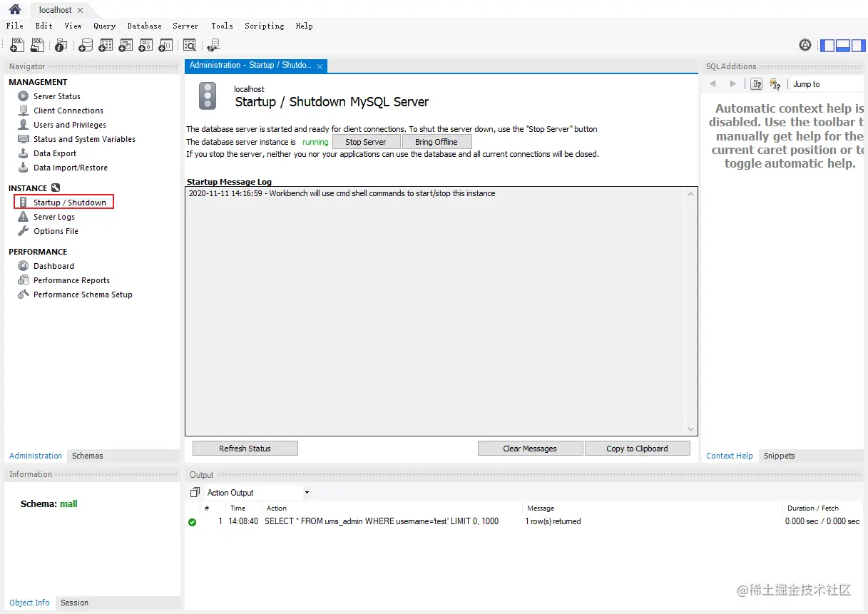868x614 pixels.
Task: Switch to the localhost connection tab
Action: (x=55, y=10)
